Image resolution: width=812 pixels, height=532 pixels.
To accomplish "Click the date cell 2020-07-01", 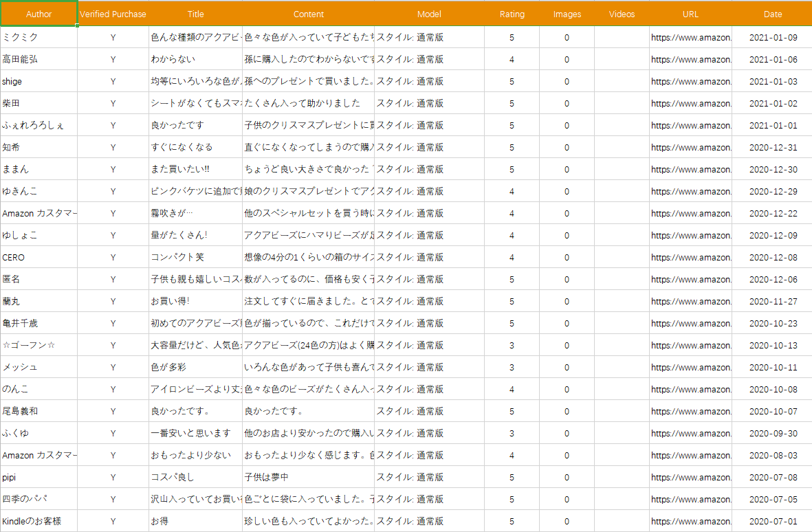I will (x=772, y=521).
